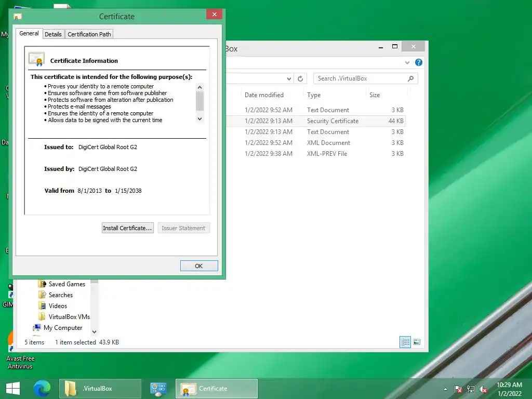Open Control Panel taskbar icon
The image size is (532, 399).
pyautogui.click(x=158, y=389)
